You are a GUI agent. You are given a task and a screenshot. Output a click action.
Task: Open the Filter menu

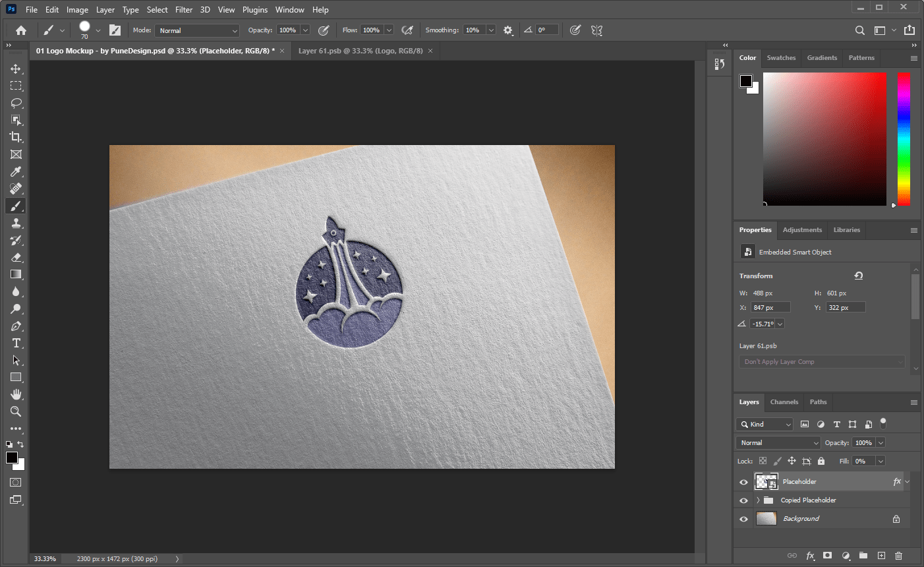click(x=183, y=9)
